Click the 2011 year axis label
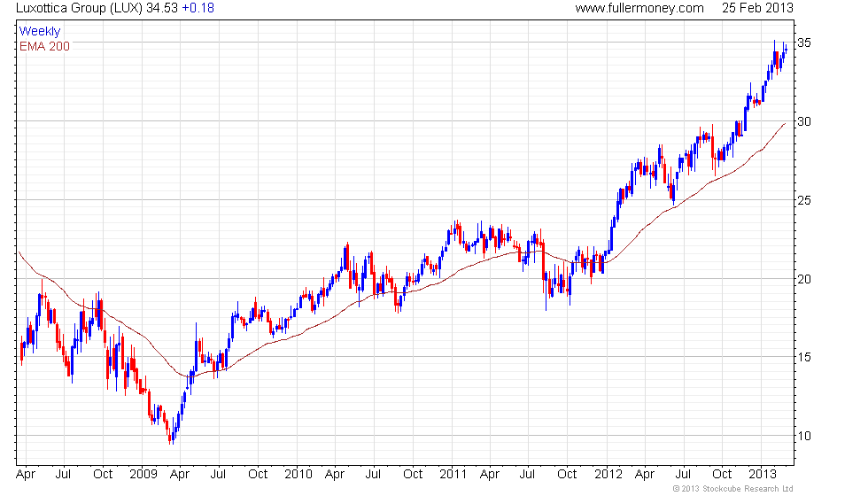This screenshot has width=868, height=496. click(453, 475)
